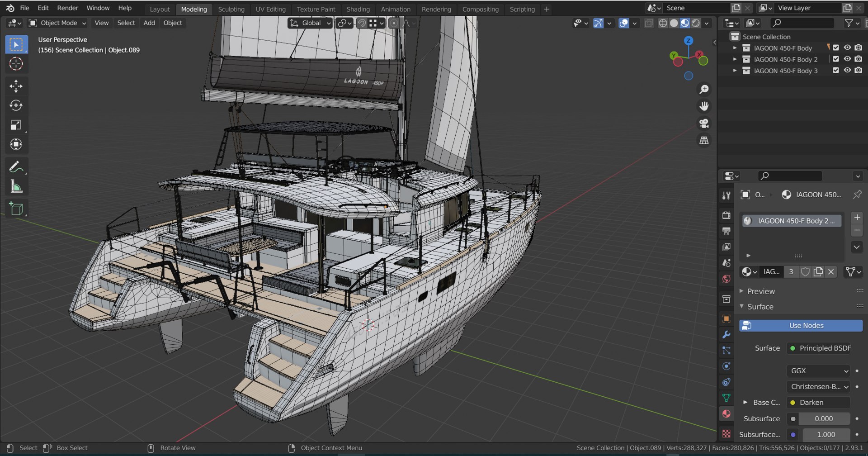Click the pan view hand icon
The width and height of the screenshot is (868, 456).
tap(704, 106)
